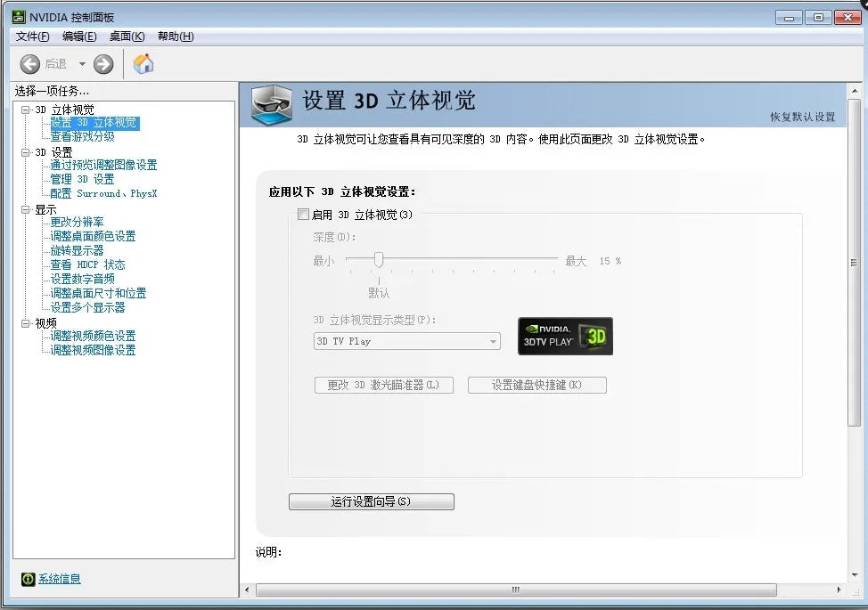
Task: Open the back history dropdown arrow
Action: pos(82,64)
